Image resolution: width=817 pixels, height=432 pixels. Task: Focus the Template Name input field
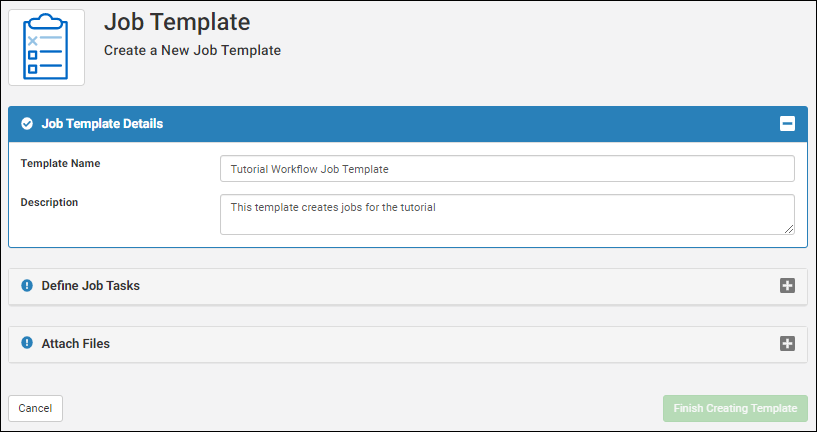[x=507, y=169]
